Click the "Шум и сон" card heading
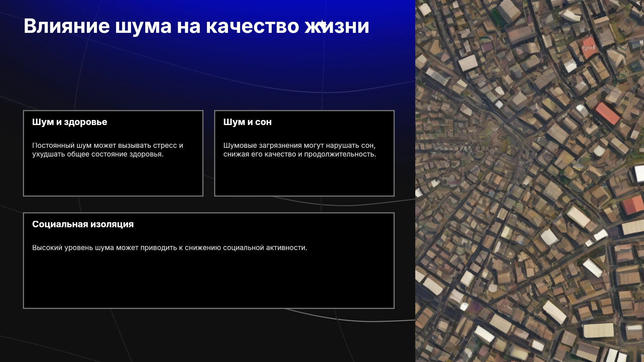644x362 pixels. [248, 122]
